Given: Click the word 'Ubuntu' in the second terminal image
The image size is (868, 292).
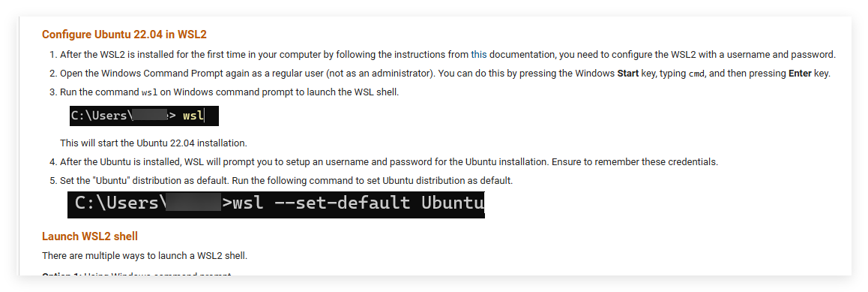Looking at the screenshot, I should tap(452, 203).
